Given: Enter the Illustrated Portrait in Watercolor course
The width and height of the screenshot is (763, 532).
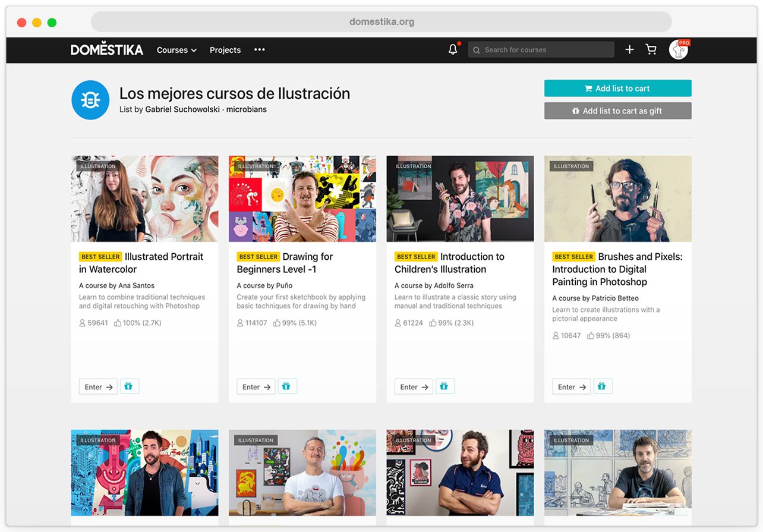Looking at the screenshot, I should [99, 387].
